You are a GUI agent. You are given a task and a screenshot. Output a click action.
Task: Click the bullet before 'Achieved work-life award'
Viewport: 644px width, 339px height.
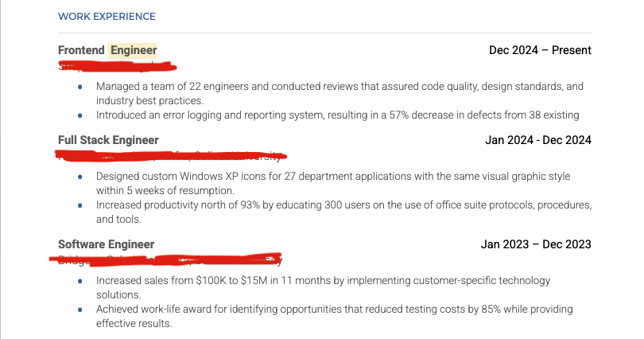pos(80,310)
